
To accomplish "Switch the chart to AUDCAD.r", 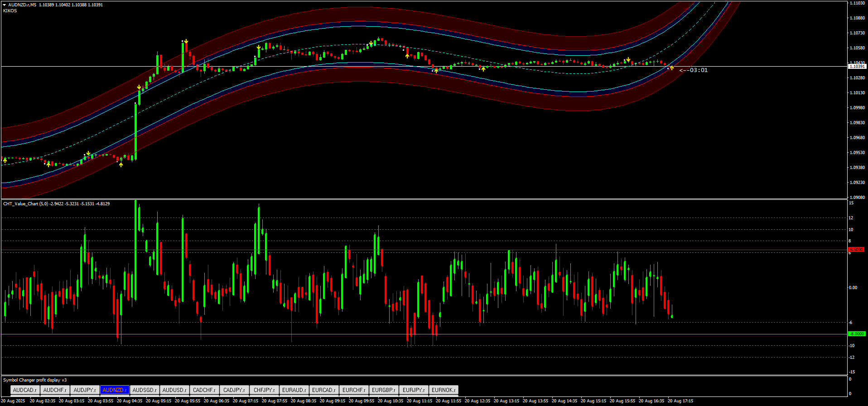I will click(x=25, y=390).
